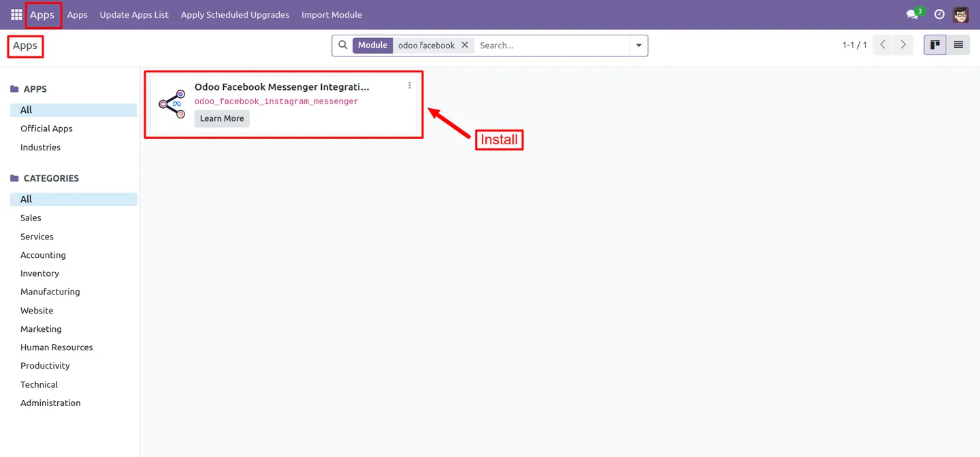Switch to List view

[958, 45]
